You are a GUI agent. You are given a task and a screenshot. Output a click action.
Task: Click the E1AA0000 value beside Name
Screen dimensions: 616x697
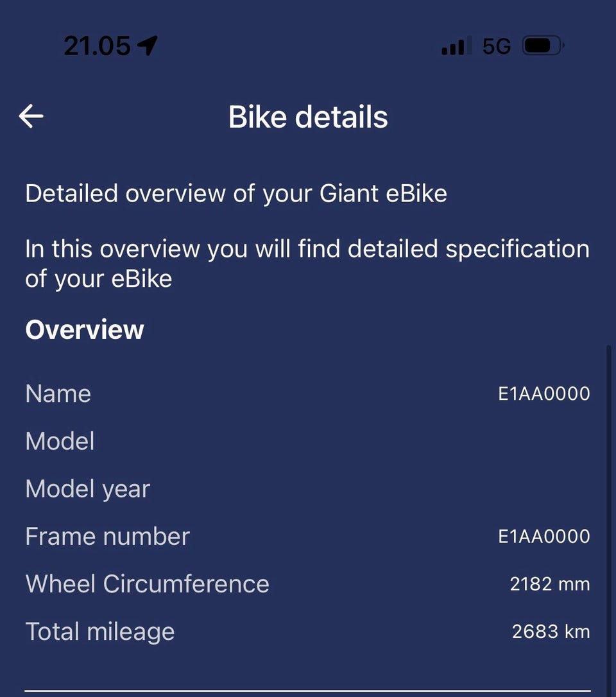click(x=544, y=393)
